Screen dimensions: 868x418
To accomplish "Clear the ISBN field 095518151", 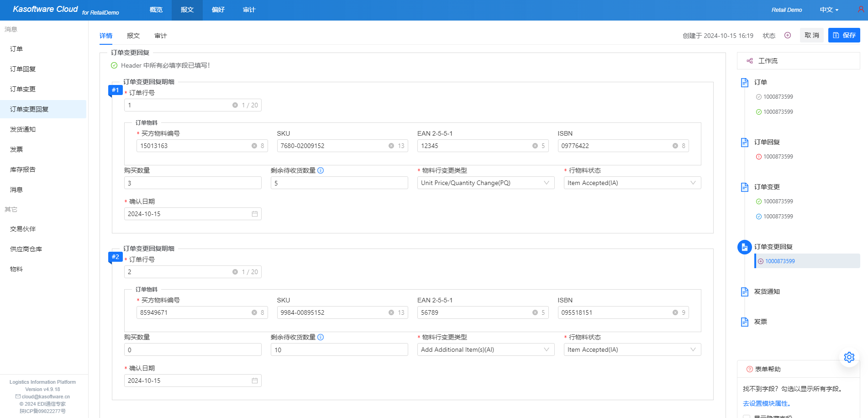I will pos(675,312).
